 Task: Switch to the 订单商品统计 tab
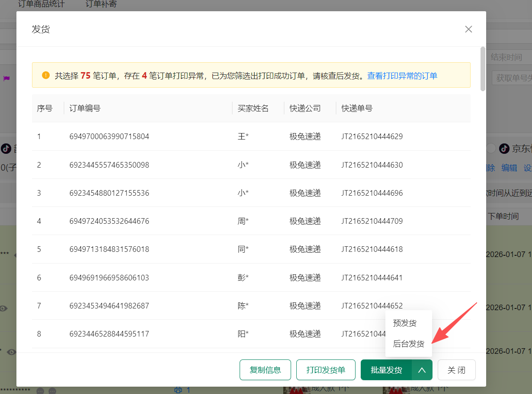click(41, 4)
